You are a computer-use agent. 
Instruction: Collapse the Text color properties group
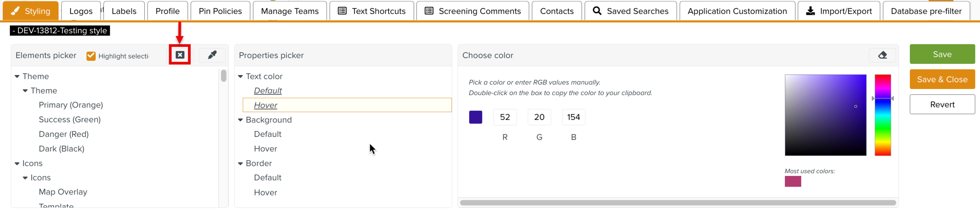(x=241, y=77)
